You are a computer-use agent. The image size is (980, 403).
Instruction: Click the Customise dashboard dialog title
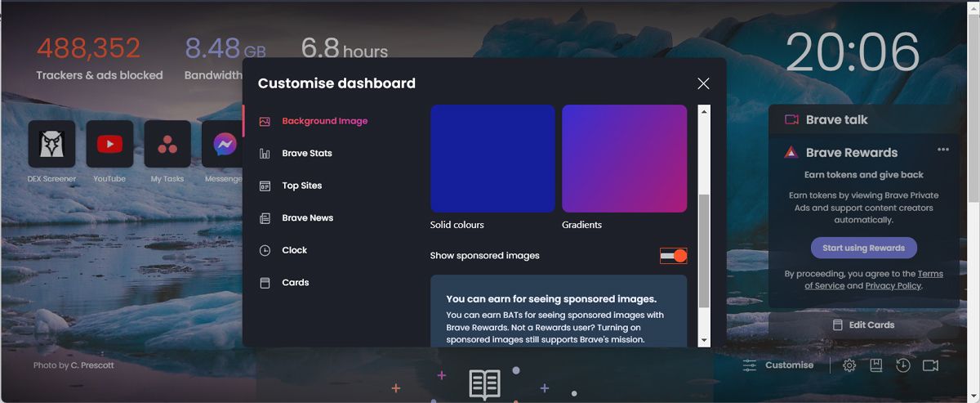(336, 83)
